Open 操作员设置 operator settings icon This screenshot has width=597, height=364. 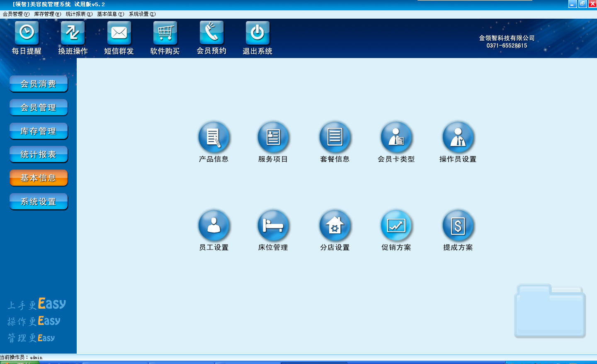[458, 137]
